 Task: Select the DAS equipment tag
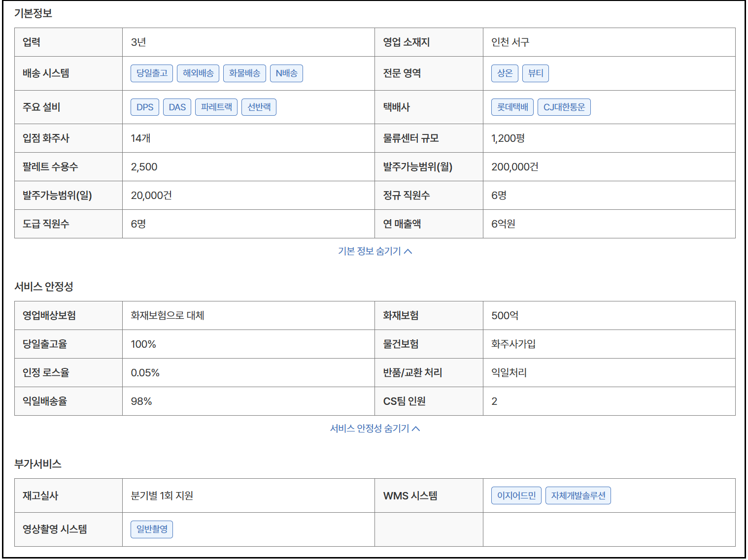(x=177, y=107)
